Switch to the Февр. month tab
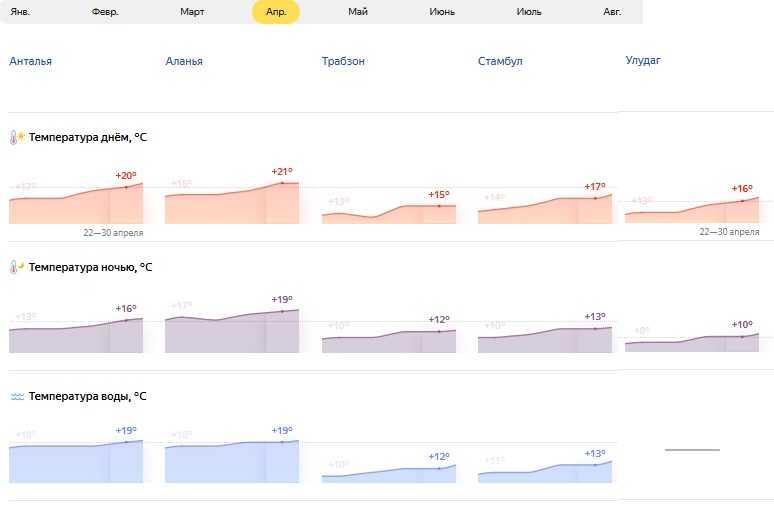The image size is (774, 506). point(105,12)
